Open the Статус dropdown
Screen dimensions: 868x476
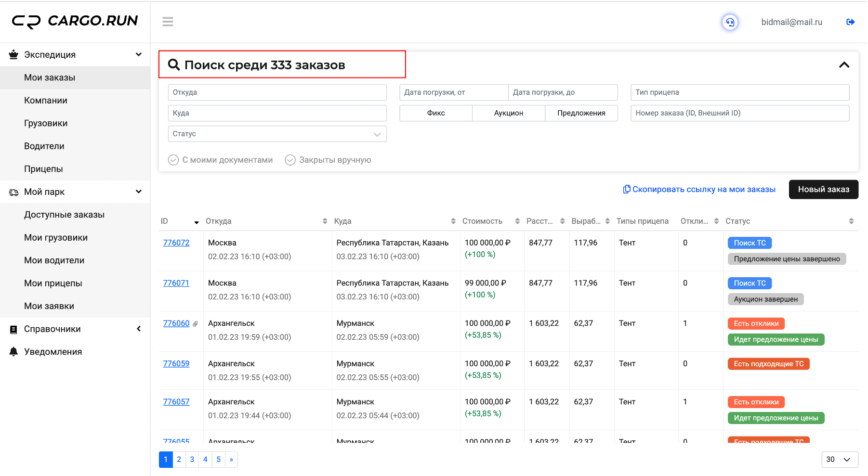click(x=277, y=134)
